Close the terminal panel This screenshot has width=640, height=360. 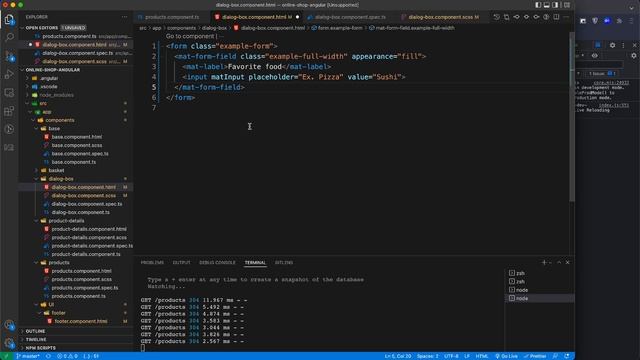click(568, 262)
